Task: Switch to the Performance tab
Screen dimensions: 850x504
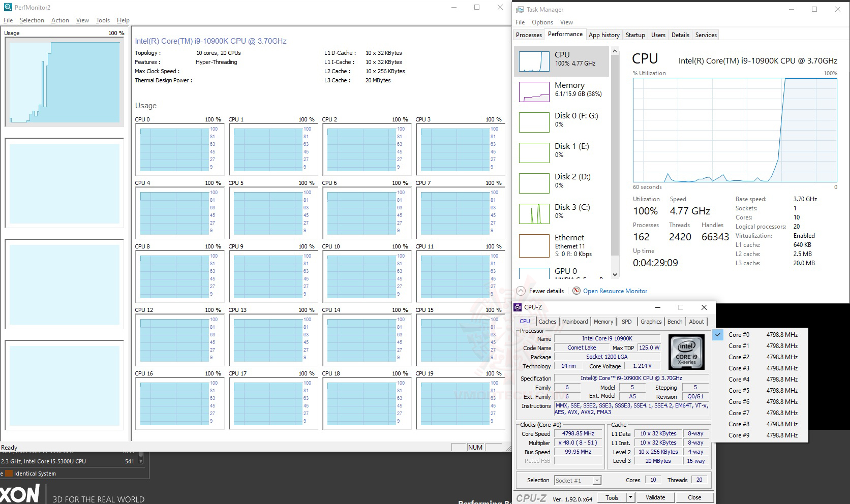Action: (565, 34)
